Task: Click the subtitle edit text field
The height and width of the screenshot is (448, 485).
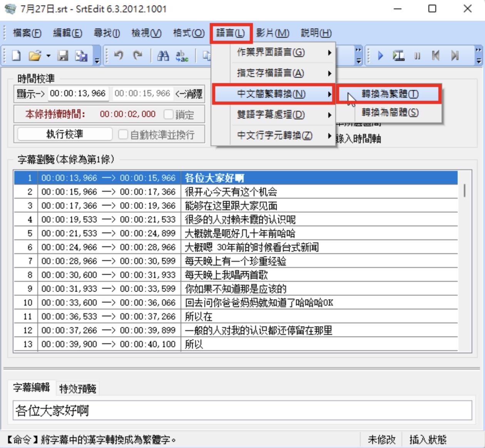Action: pyautogui.click(x=242, y=411)
